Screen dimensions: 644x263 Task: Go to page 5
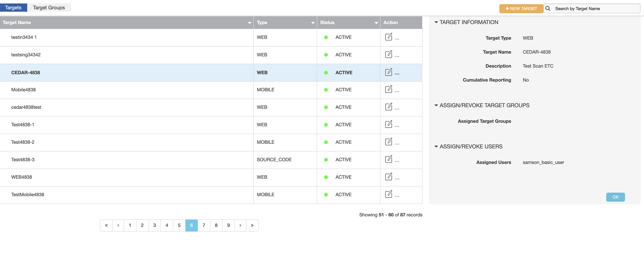[179, 225]
